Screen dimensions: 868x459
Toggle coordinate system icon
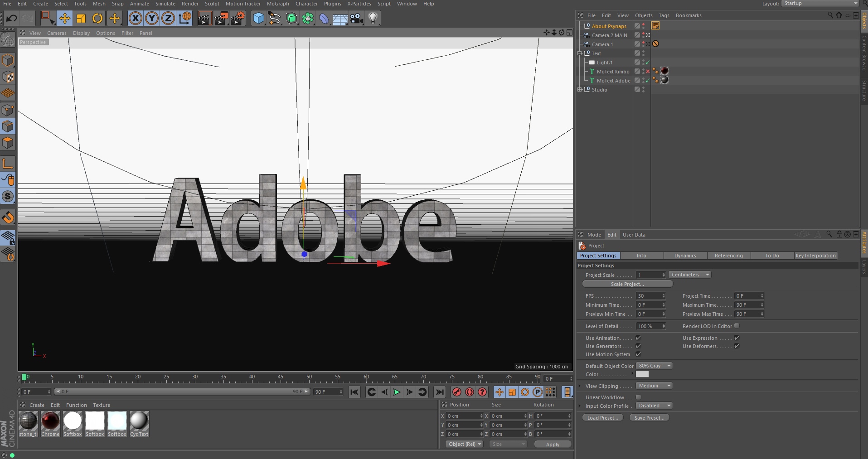[x=184, y=19]
